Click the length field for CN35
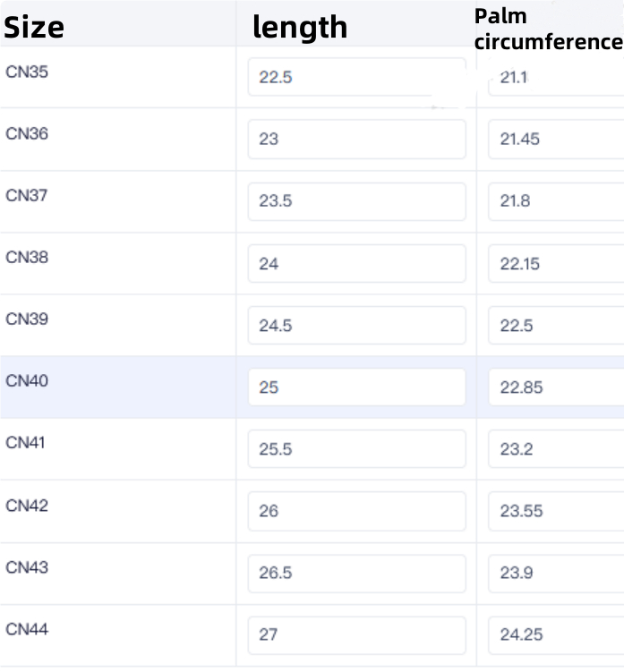The width and height of the screenshot is (624, 672). [x=356, y=78]
